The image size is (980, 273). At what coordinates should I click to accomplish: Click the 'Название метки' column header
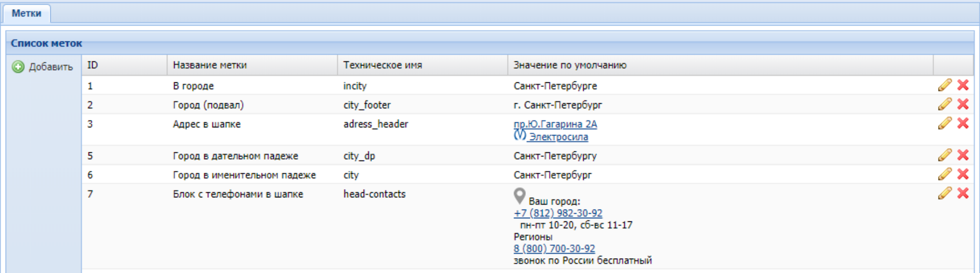point(210,65)
